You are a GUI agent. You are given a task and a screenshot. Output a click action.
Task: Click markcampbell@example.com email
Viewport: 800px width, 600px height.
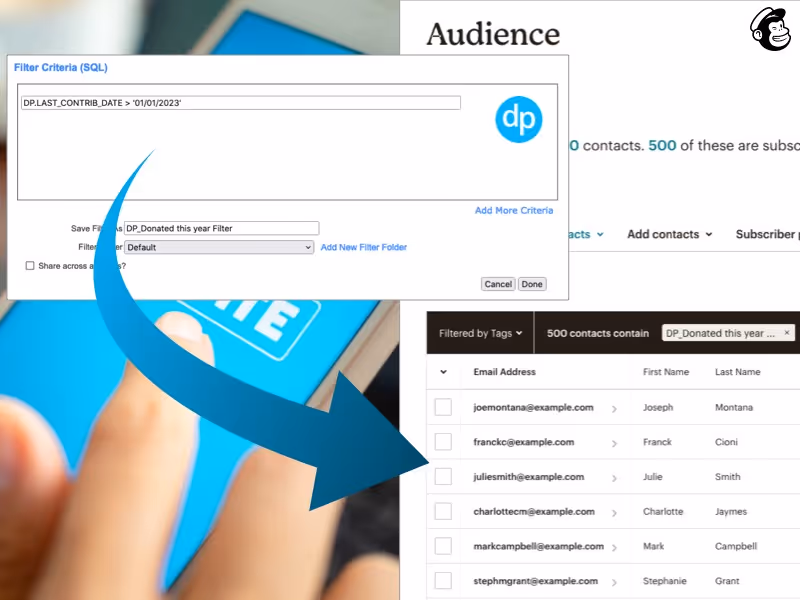[538, 546]
